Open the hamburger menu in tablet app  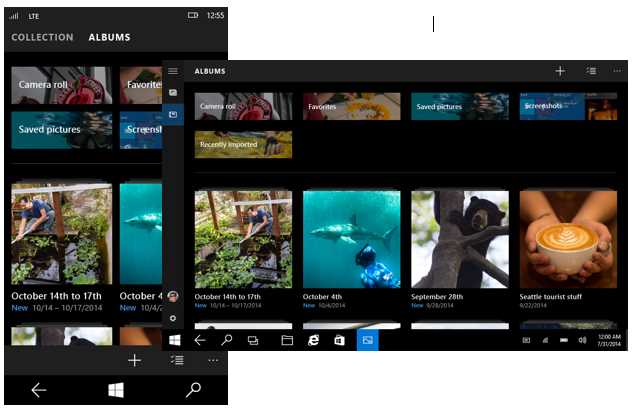[x=173, y=71]
